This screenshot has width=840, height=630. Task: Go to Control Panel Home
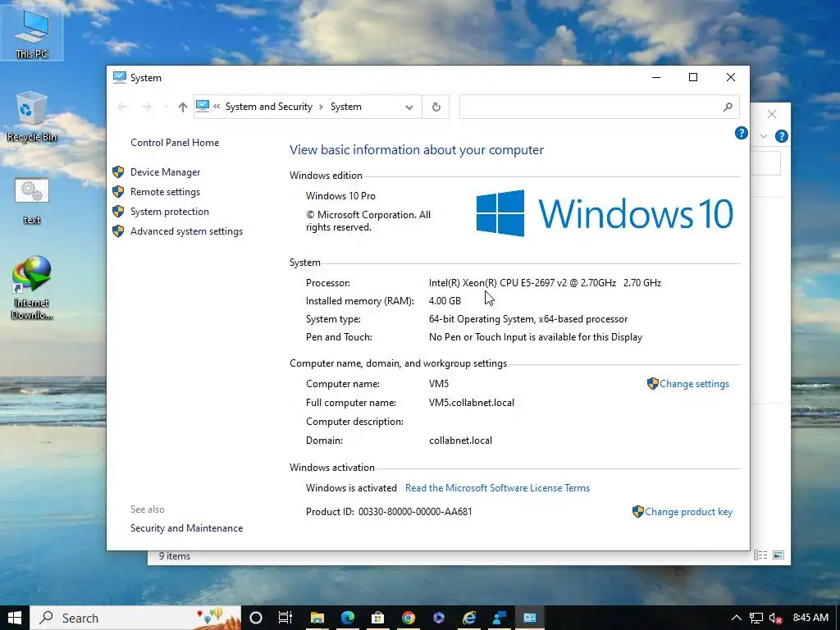coord(175,143)
